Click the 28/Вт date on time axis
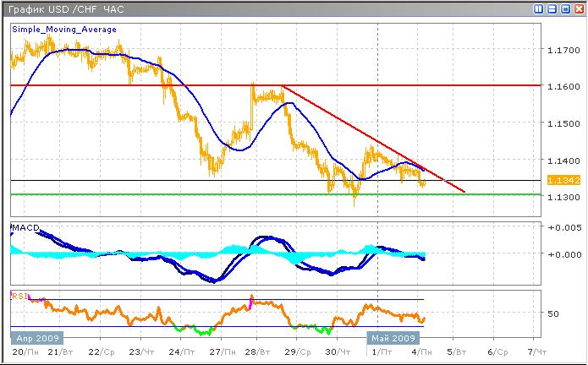 [260, 350]
